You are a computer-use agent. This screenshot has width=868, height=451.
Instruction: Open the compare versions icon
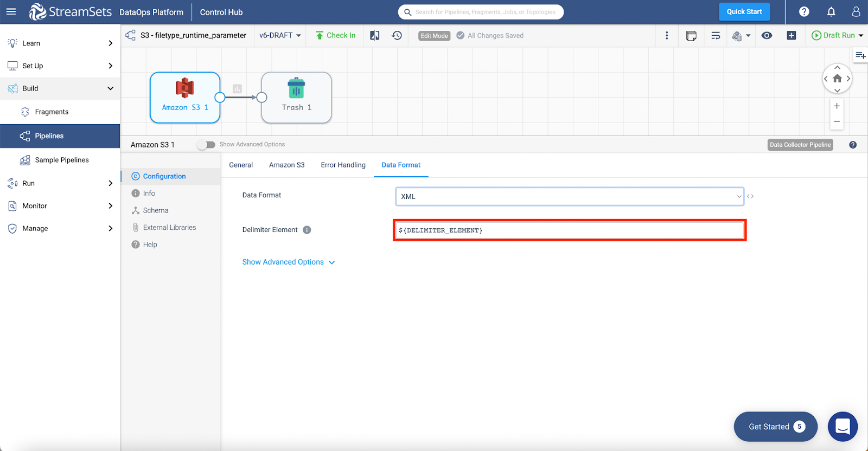[x=374, y=35]
